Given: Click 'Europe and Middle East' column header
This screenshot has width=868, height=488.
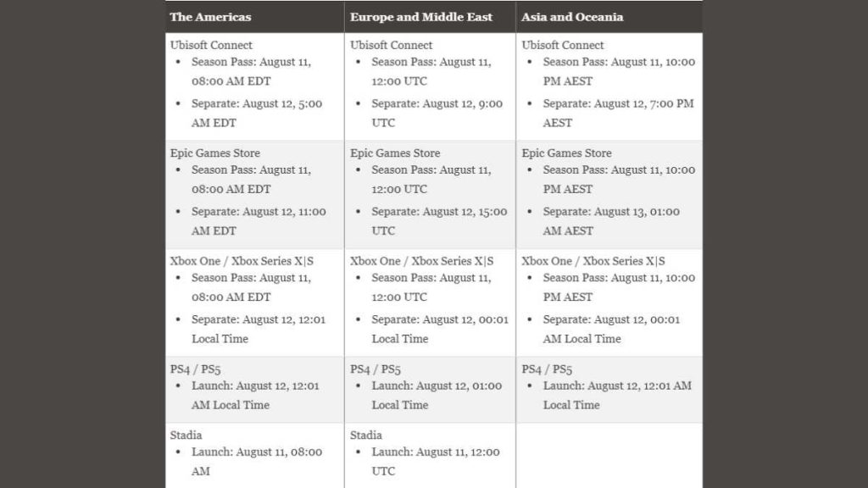Looking at the screenshot, I should pos(420,17).
